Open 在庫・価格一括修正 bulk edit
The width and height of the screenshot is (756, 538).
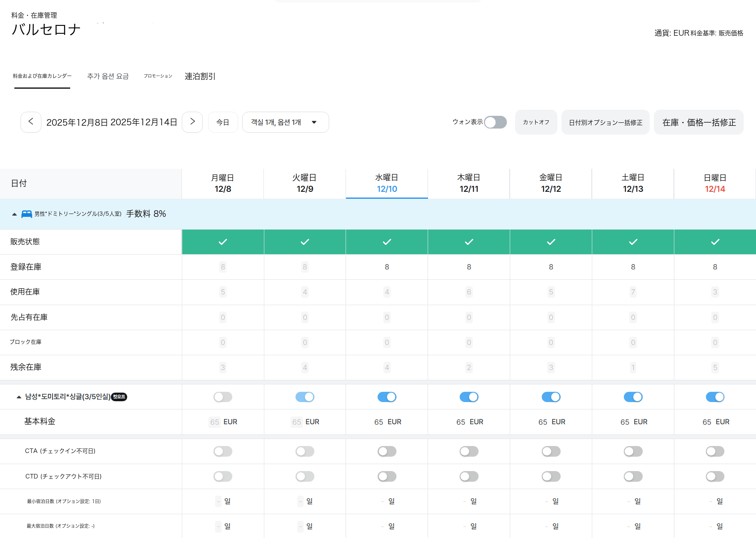pos(699,122)
